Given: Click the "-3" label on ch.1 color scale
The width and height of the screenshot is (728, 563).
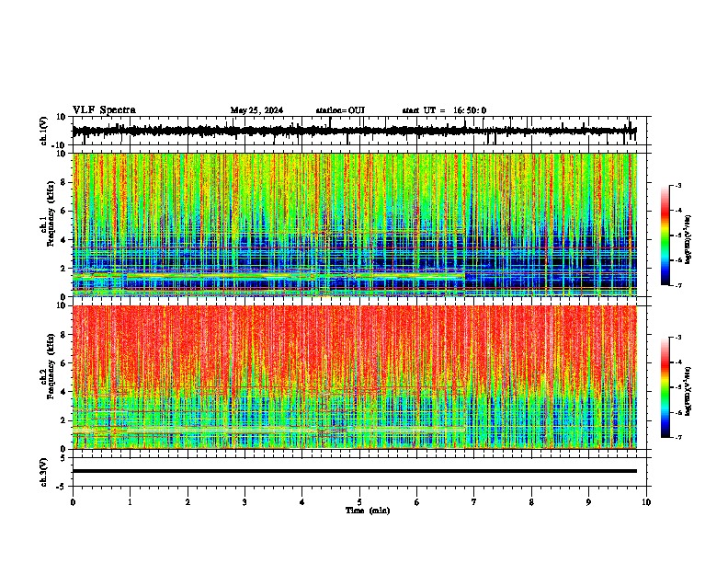Looking at the screenshot, I should [678, 185].
